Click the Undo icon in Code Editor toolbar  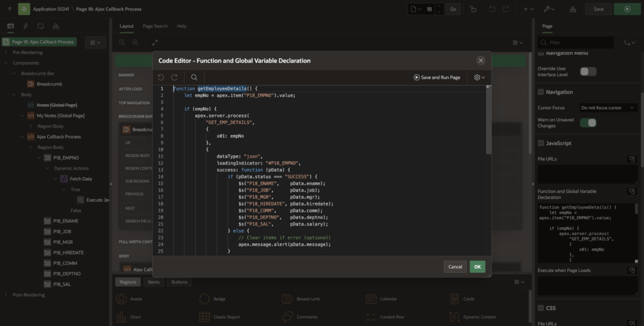161,77
